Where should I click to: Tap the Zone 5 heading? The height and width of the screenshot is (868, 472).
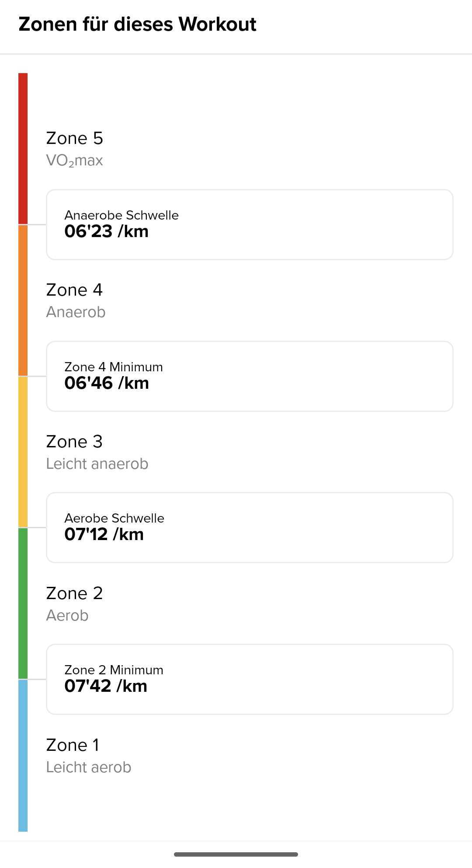[75, 138]
